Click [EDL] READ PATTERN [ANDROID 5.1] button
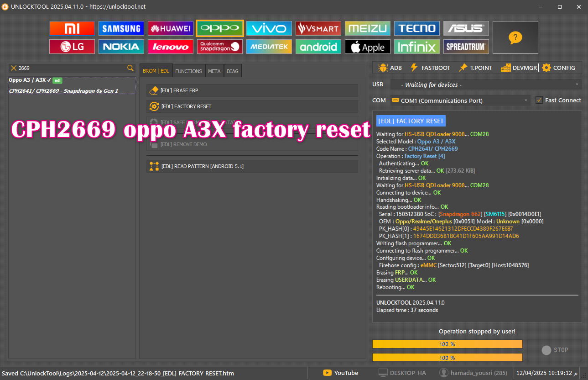The width and height of the screenshot is (588, 380). (252, 166)
